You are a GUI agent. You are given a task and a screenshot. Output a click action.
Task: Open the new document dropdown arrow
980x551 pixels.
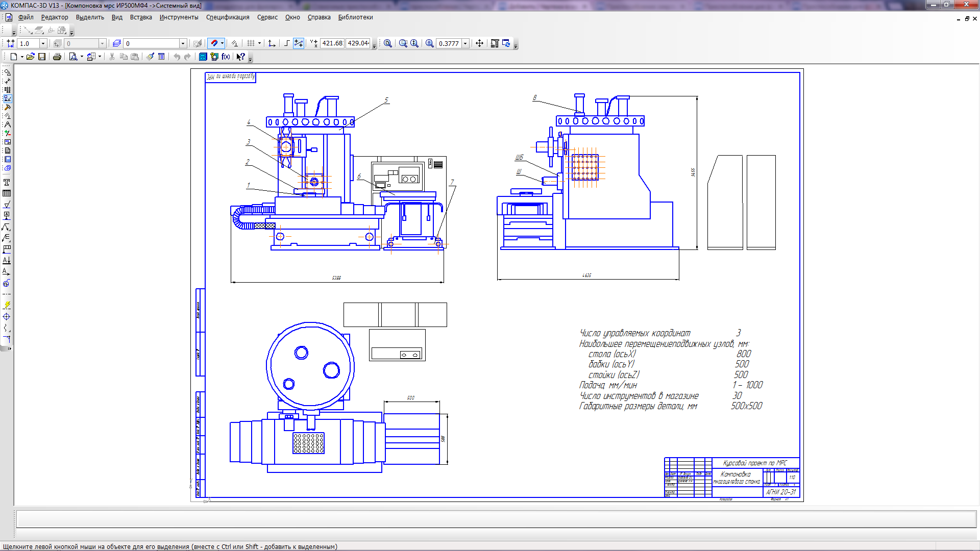tap(22, 57)
